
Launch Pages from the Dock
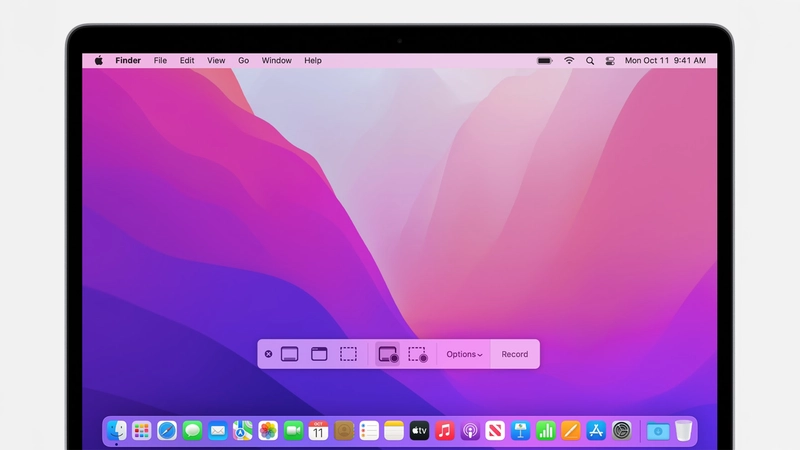pos(571,431)
